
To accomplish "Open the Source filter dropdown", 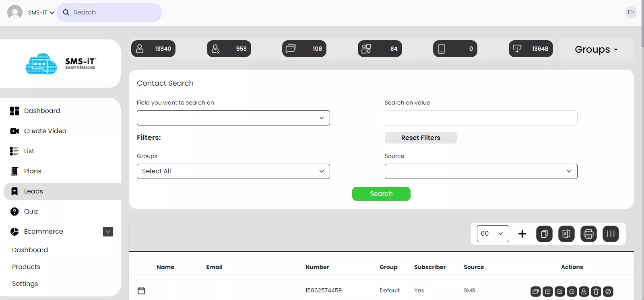I will point(481,171).
